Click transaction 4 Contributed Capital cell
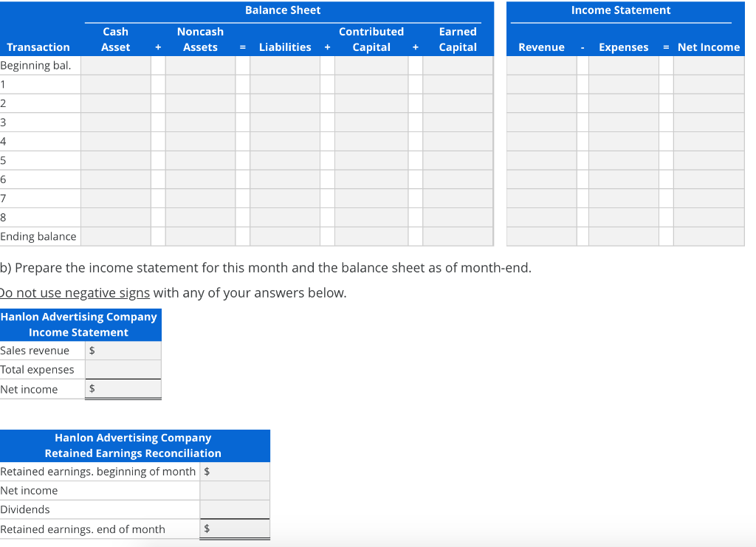The image size is (756, 547). (x=371, y=141)
